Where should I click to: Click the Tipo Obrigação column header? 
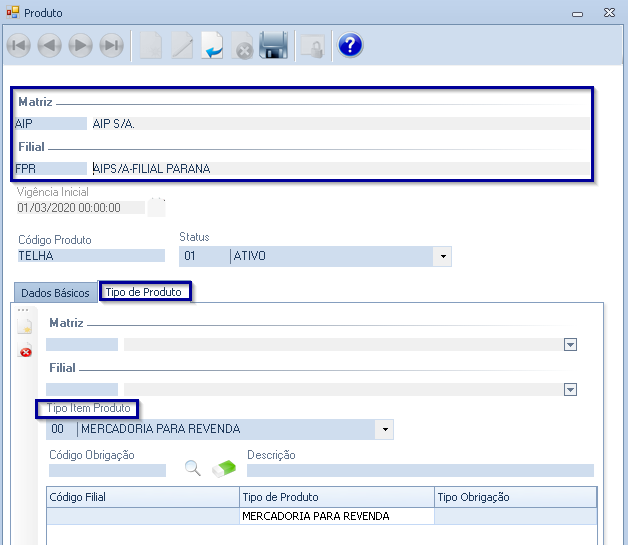coord(514,497)
